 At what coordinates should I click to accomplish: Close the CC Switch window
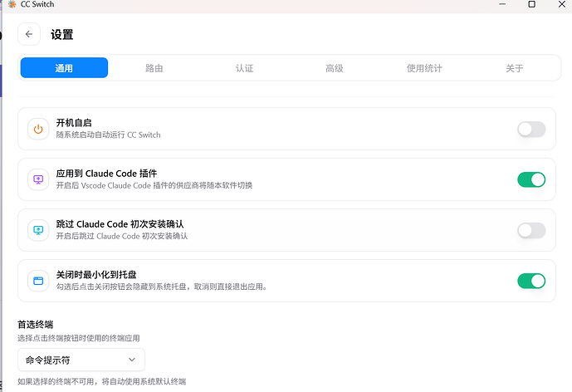point(562,4)
